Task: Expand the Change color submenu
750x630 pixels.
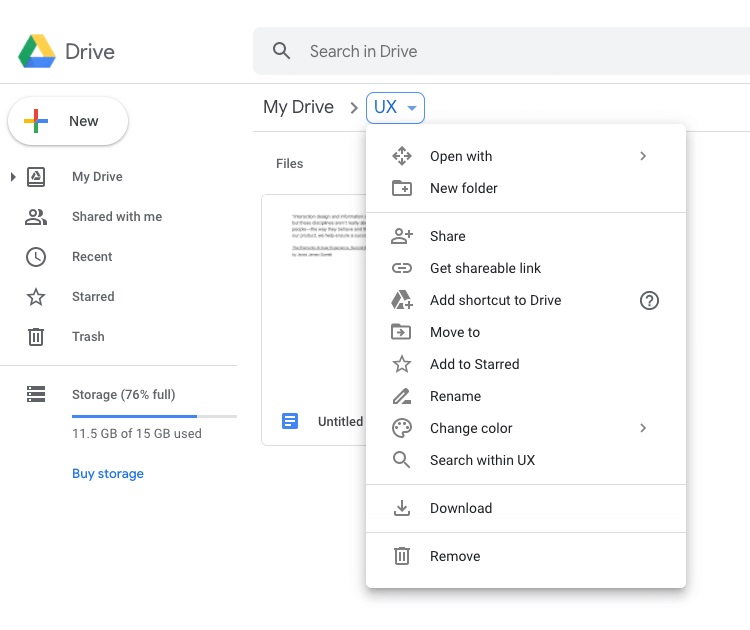Action: [x=643, y=428]
